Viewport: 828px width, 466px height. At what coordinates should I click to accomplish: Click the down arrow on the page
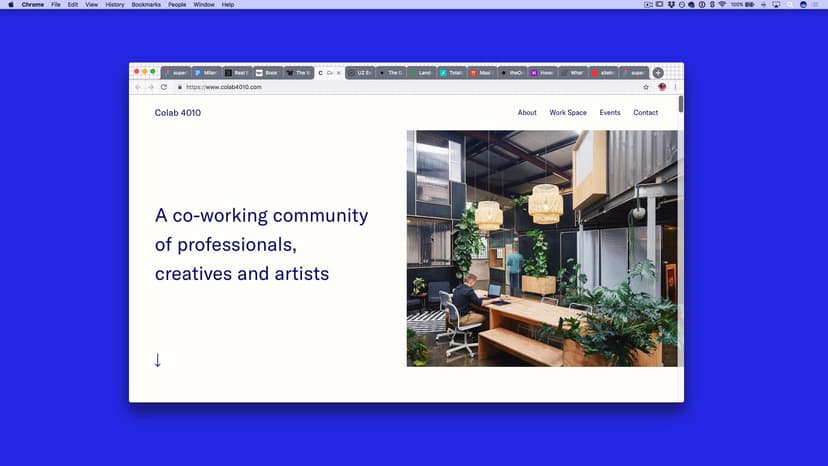tap(158, 360)
